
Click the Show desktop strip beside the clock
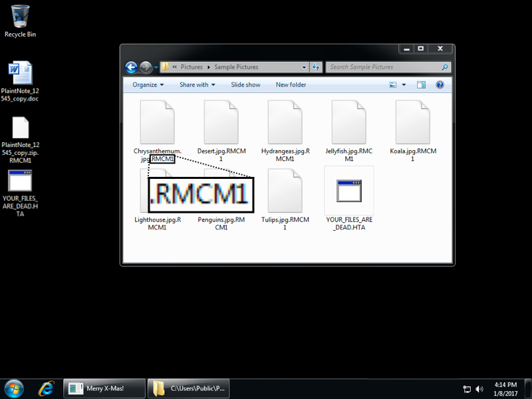pyautogui.click(x=528, y=389)
